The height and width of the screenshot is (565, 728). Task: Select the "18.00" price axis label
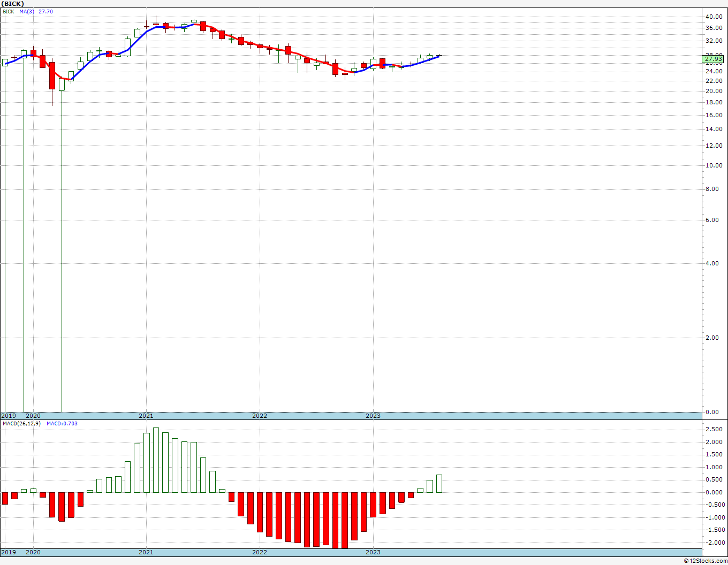coord(714,102)
